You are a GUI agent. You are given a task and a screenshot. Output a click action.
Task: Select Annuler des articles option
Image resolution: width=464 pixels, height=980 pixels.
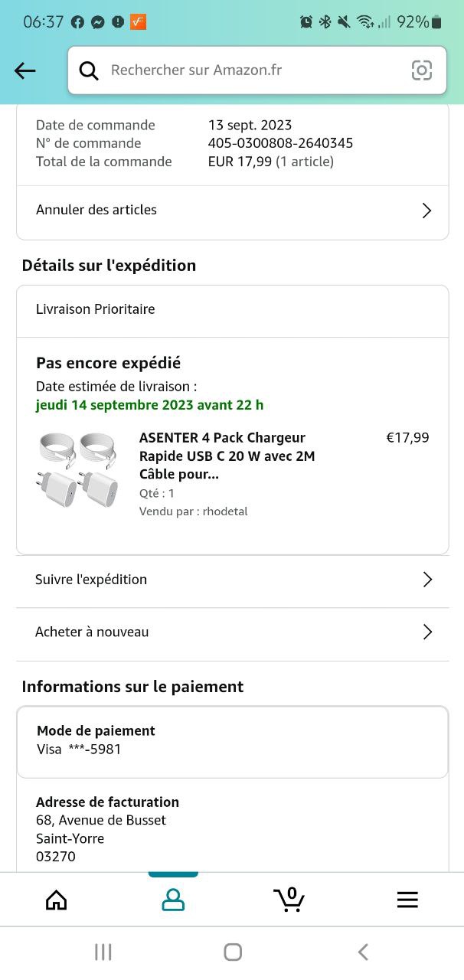[x=96, y=210]
